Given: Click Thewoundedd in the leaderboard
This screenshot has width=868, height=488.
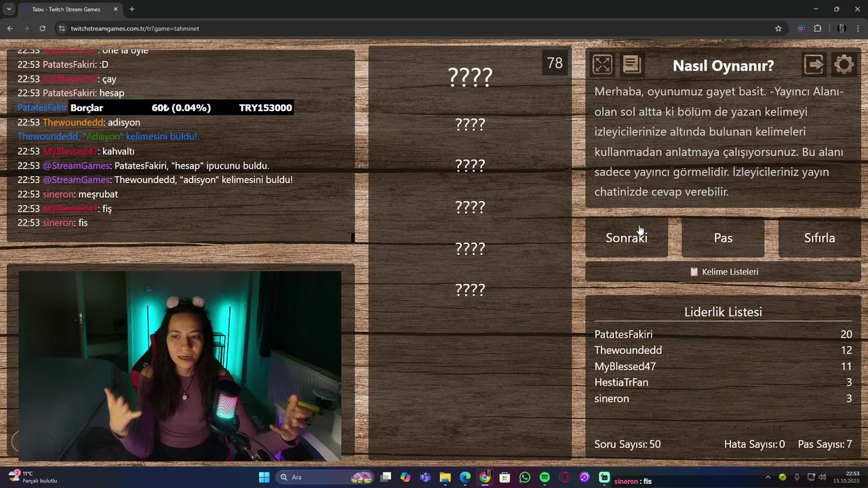Looking at the screenshot, I should coord(628,350).
